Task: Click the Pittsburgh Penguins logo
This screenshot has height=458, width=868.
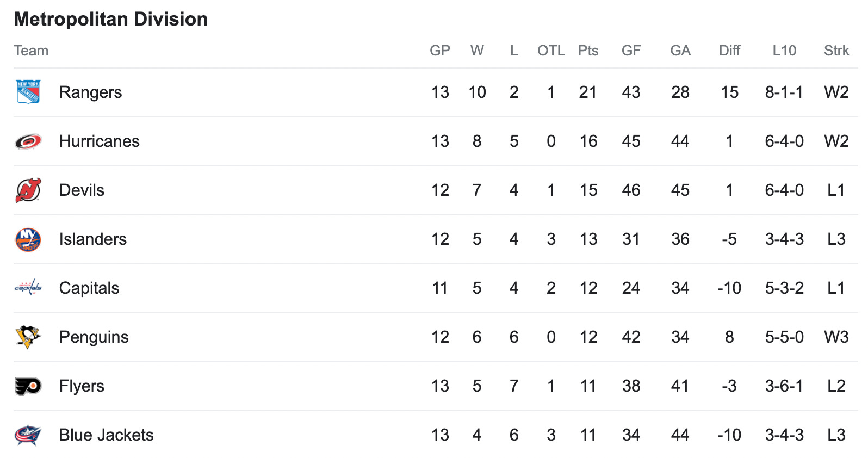Action: [28, 337]
